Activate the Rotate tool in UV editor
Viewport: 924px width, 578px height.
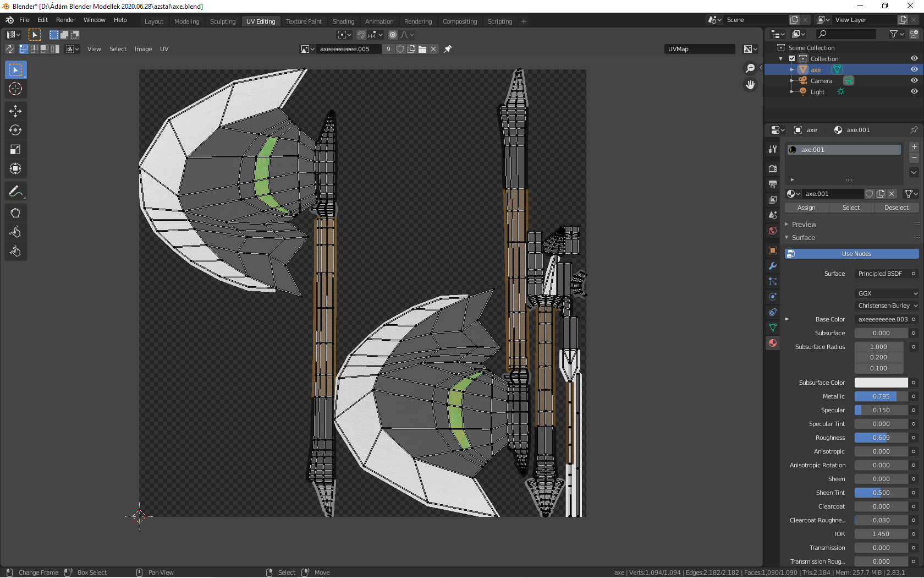tap(15, 130)
